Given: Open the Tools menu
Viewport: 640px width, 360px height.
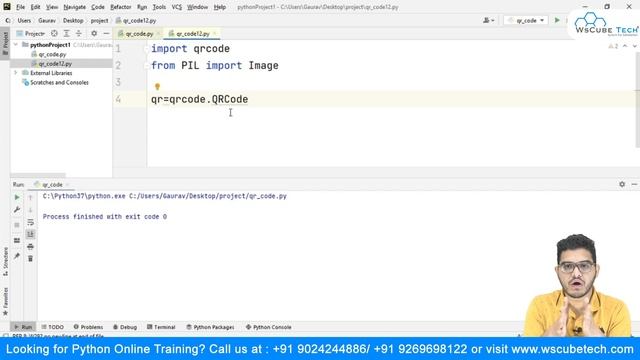Looking at the screenshot, I should (159, 7).
